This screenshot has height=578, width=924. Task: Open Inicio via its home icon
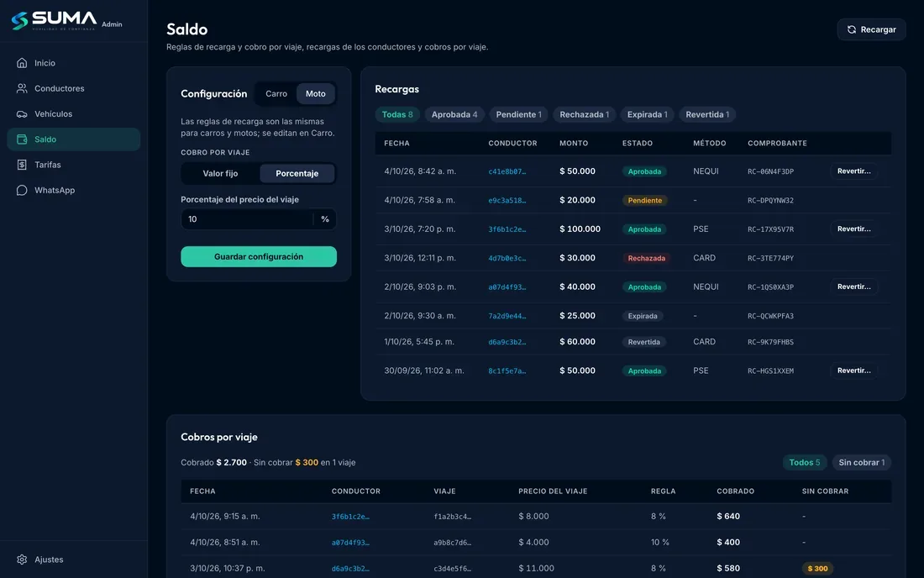[x=22, y=63]
